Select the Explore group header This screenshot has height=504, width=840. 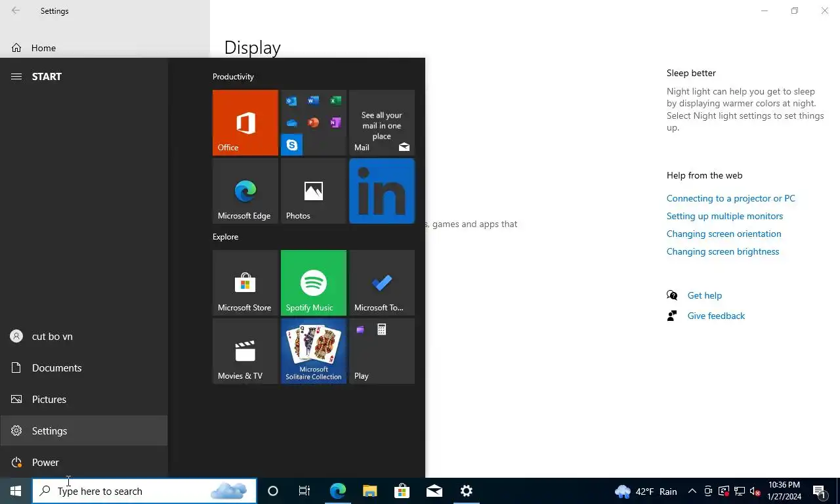click(x=225, y=237)
